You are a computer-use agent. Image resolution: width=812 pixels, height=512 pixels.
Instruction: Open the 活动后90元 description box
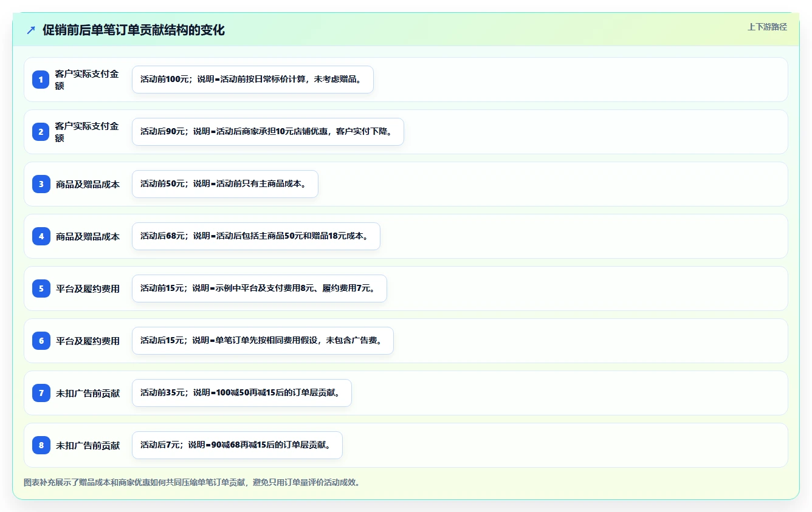point(268,132)
